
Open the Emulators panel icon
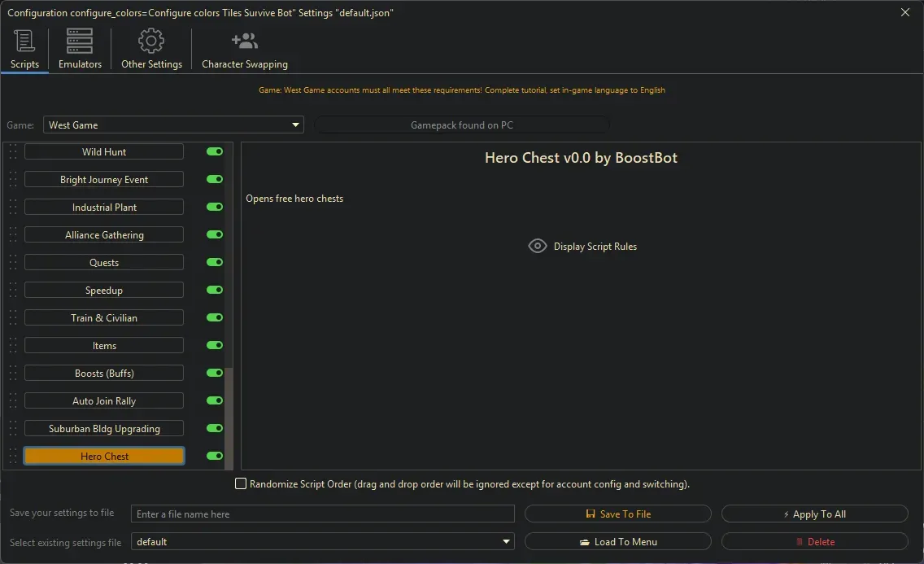(x=79, y=41)
